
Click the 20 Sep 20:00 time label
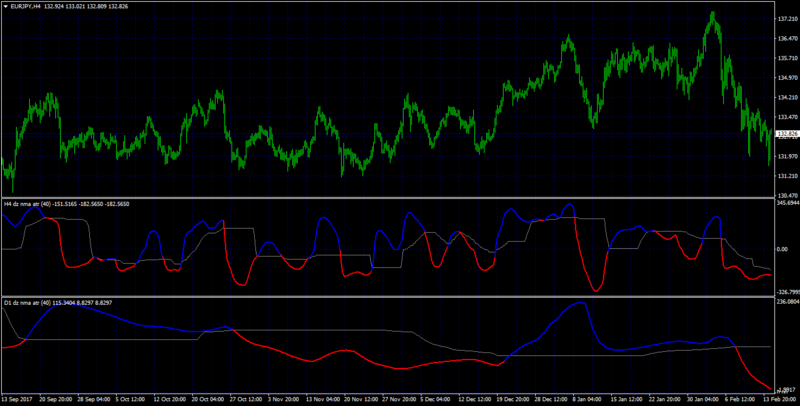56,399
